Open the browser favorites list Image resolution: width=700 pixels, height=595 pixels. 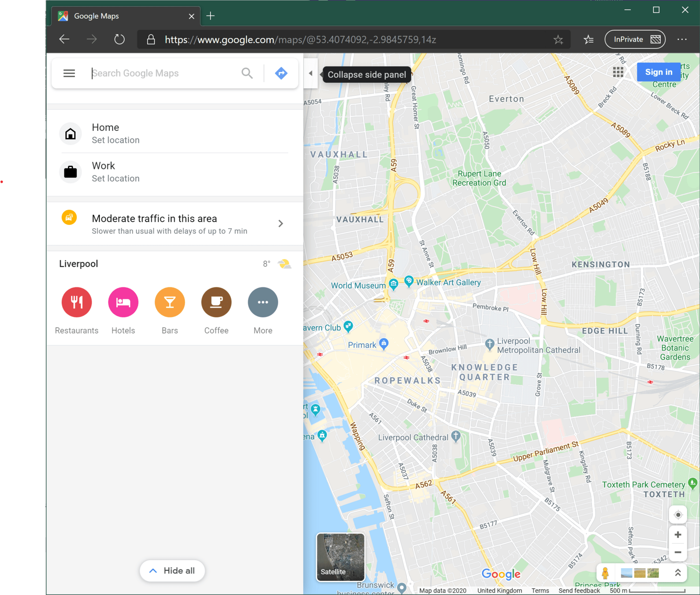588,40
